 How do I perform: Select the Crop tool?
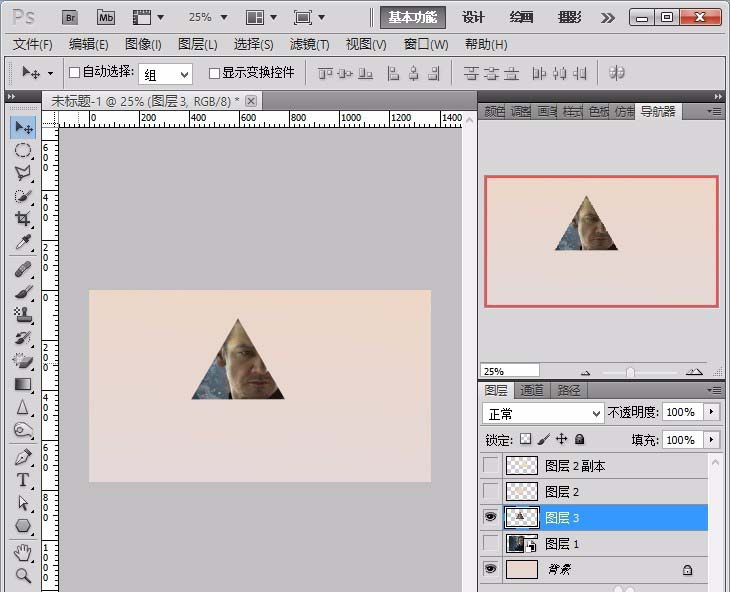pos(22,219)
